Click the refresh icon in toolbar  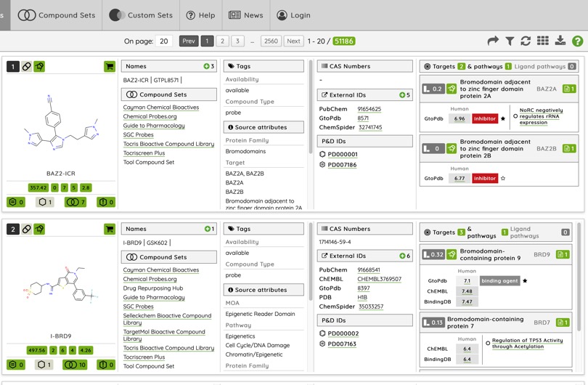[526, 41]
